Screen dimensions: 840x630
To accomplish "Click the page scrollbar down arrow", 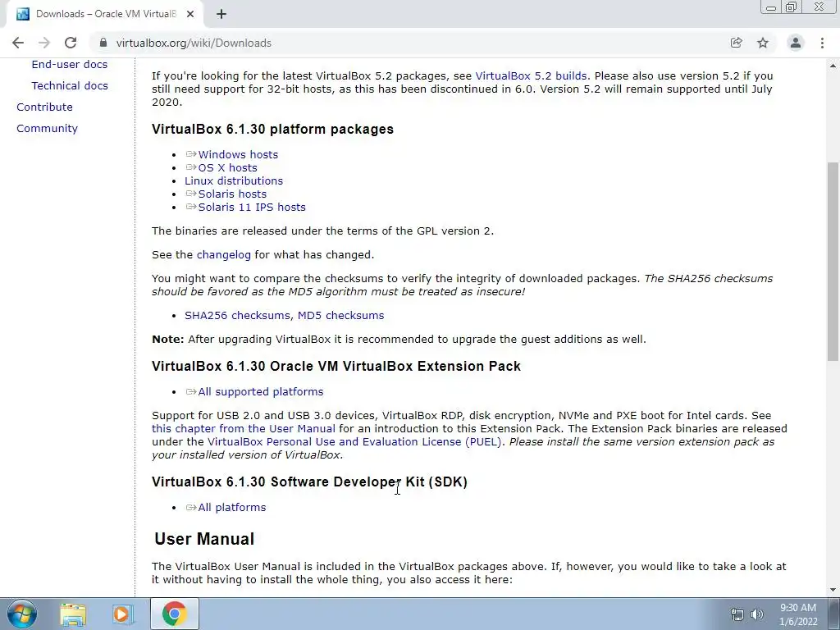I will click(x=833, y=590).
